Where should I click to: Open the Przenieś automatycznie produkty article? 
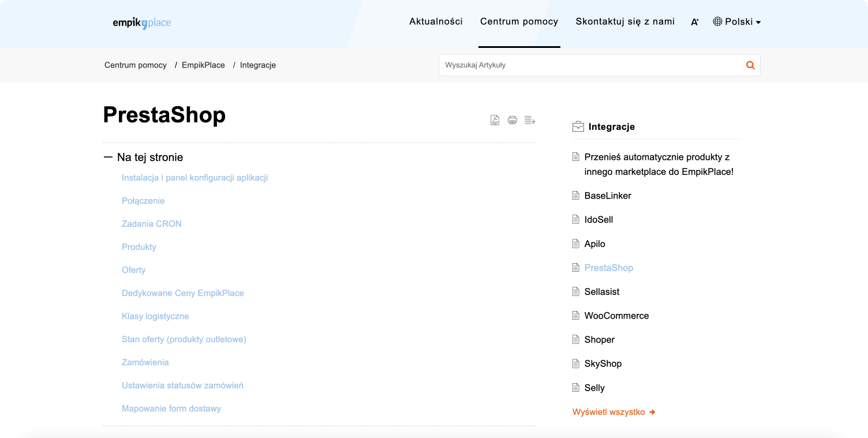[659, 164]
